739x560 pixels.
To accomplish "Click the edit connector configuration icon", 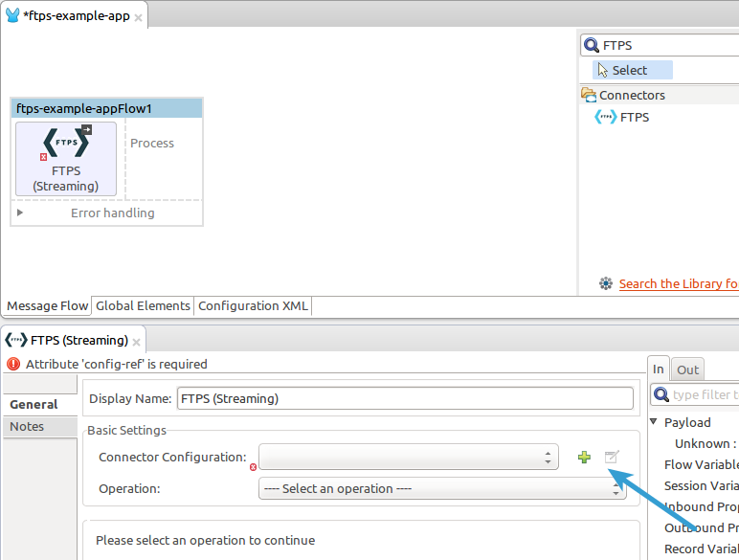I will (x=612, y=458).
